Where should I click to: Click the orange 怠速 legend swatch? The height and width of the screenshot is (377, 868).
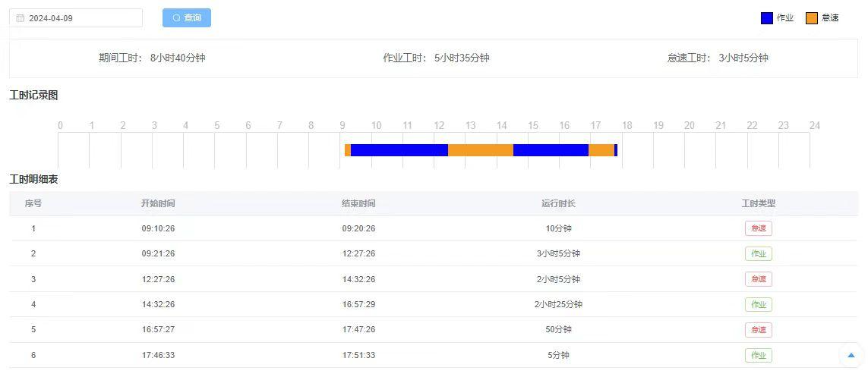(811, 18)
